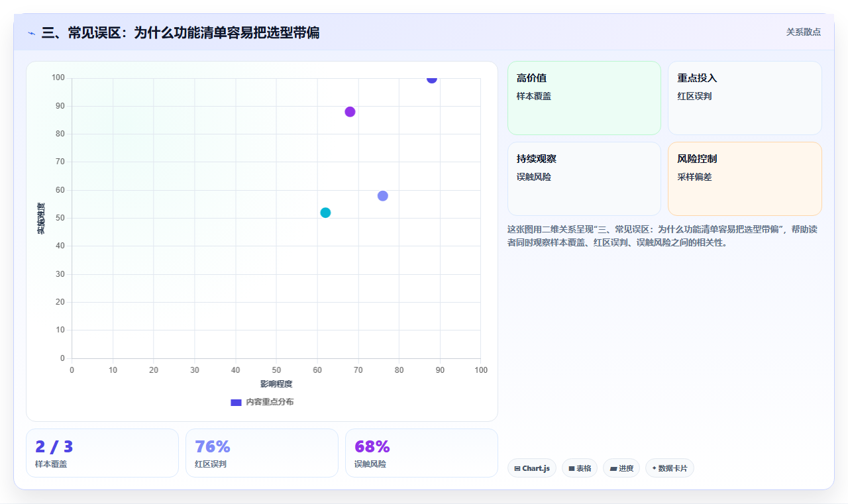
Task: Click the lightning icon beside the section title
Action: 31,32
